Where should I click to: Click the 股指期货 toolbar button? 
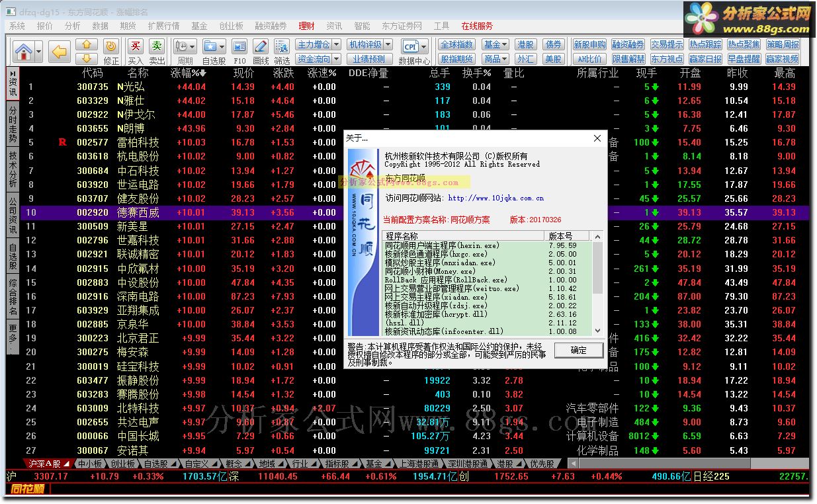456,58
